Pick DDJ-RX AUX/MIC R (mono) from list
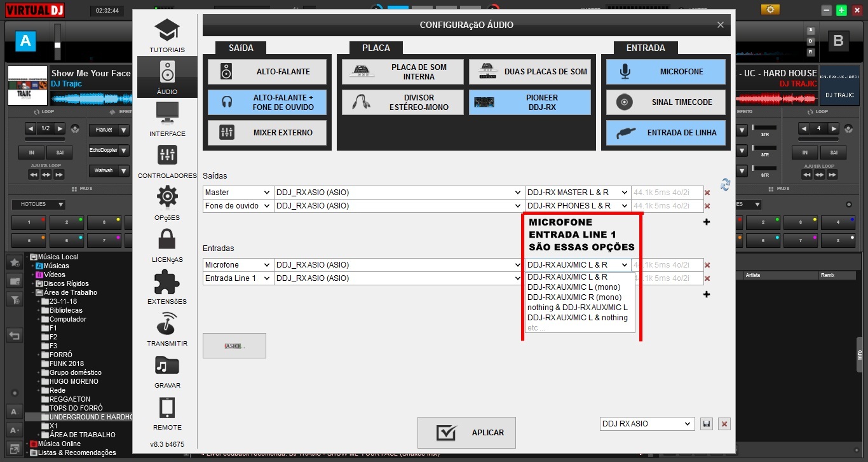 point(574,297)
